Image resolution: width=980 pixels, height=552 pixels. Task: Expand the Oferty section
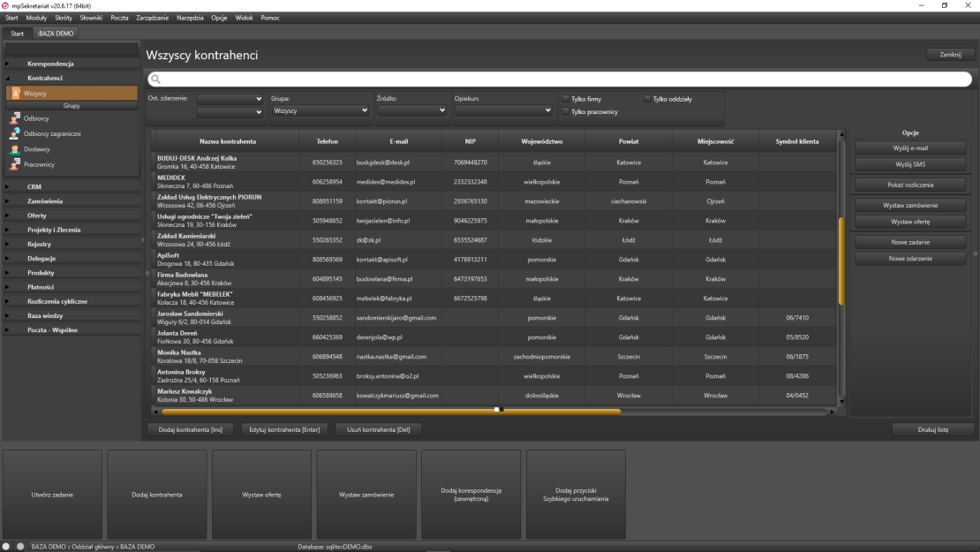tap(7, 216)
